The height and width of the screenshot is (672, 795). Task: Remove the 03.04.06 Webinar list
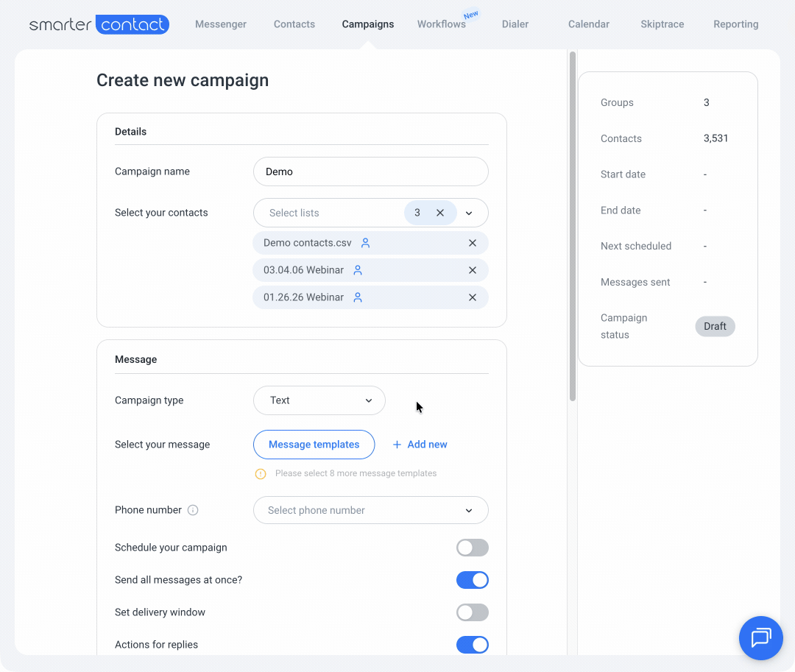[473, 270]
